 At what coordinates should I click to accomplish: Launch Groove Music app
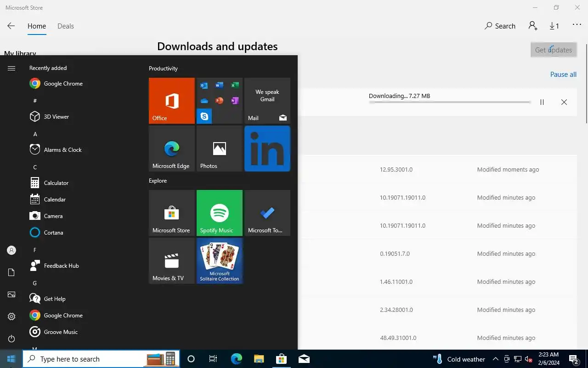(x=73, y=332)
